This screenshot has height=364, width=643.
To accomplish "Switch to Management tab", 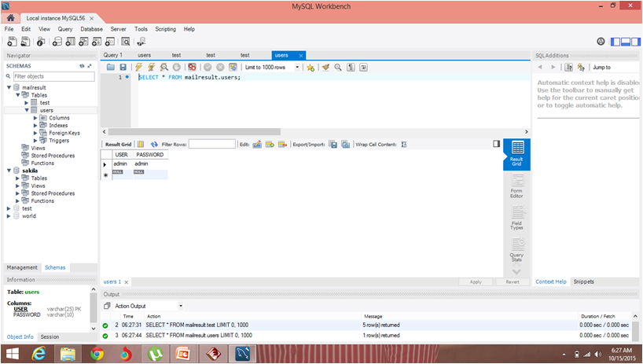I will 22,267.
